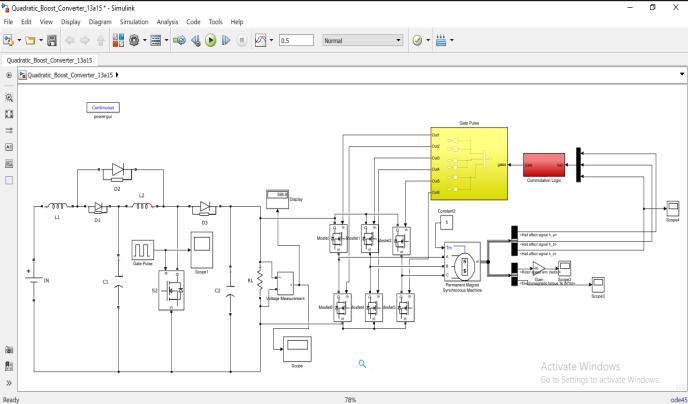Viewport: 688px width, 404px height.
Task: Select the Fit to View palette icon
Action: pyautogui.click(x=9, y=114)
